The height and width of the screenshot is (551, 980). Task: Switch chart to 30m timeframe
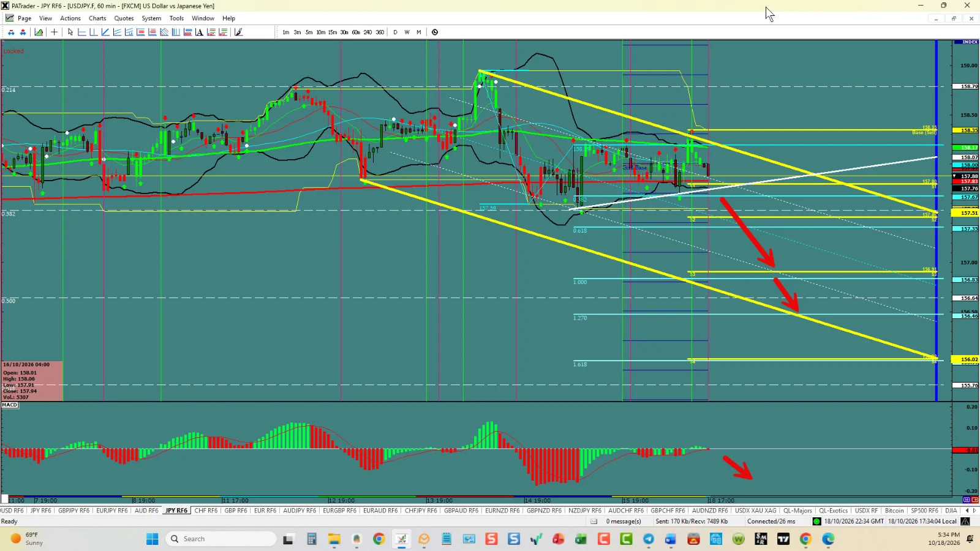coord(344,32)
